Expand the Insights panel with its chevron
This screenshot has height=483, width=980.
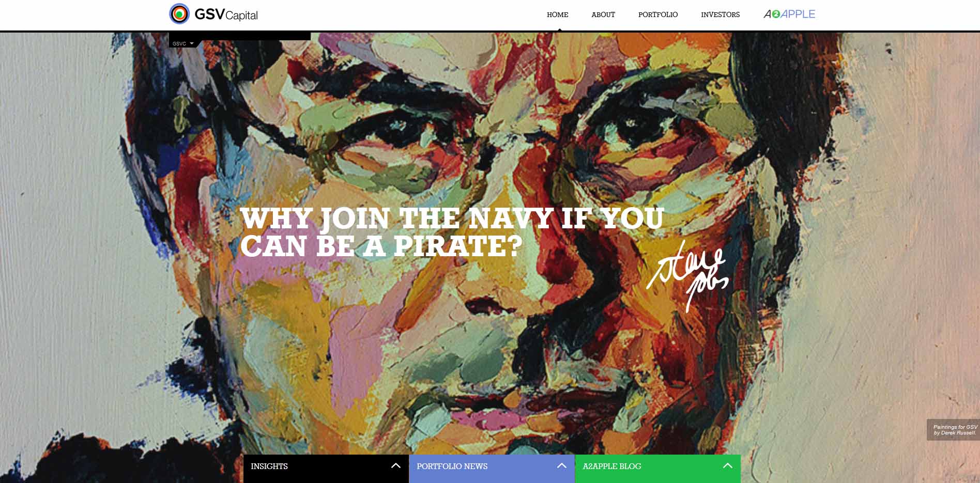coord(396,465)
